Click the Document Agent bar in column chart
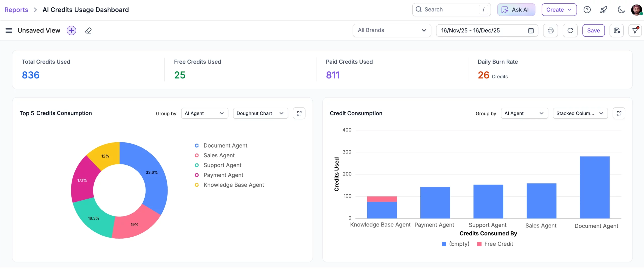Image resolution: width=644 pixels, height=269 pixels. pos(594,187)
